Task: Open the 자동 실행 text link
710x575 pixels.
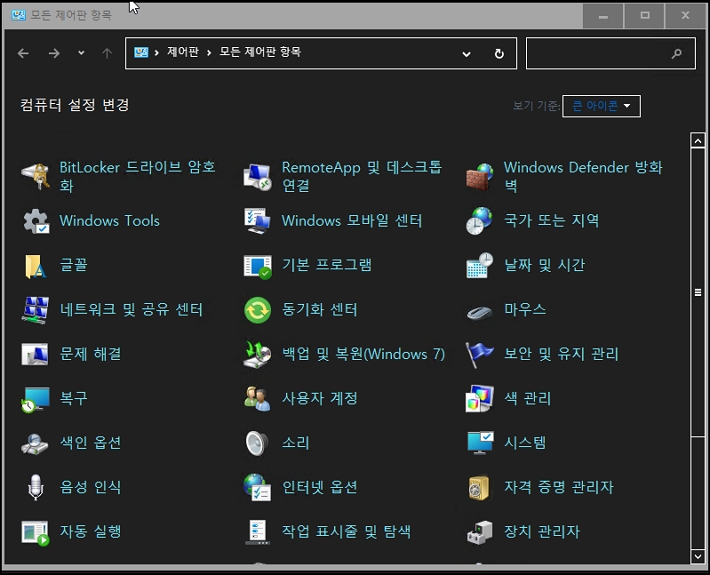Action: point(91,532)
